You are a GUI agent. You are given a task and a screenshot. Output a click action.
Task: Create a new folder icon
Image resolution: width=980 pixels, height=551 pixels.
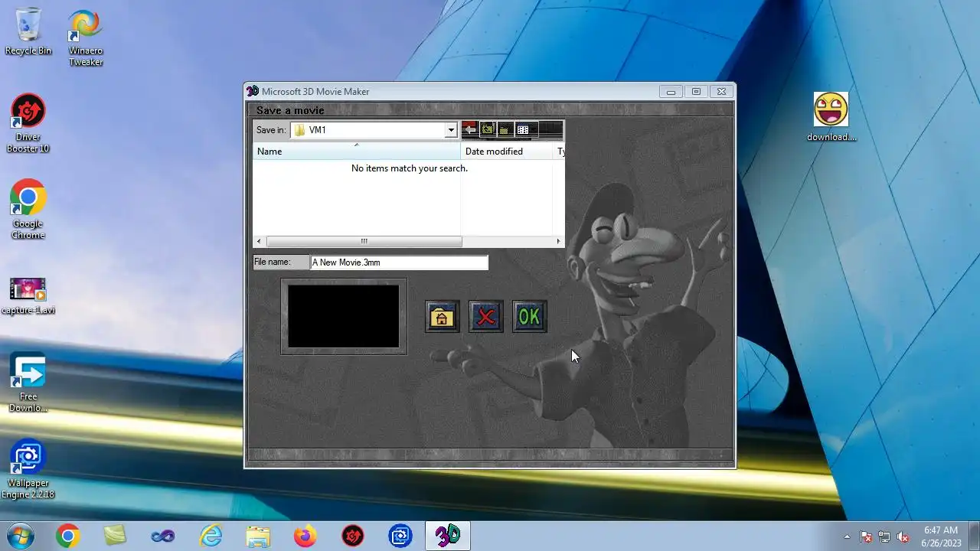tap(505, 130)
